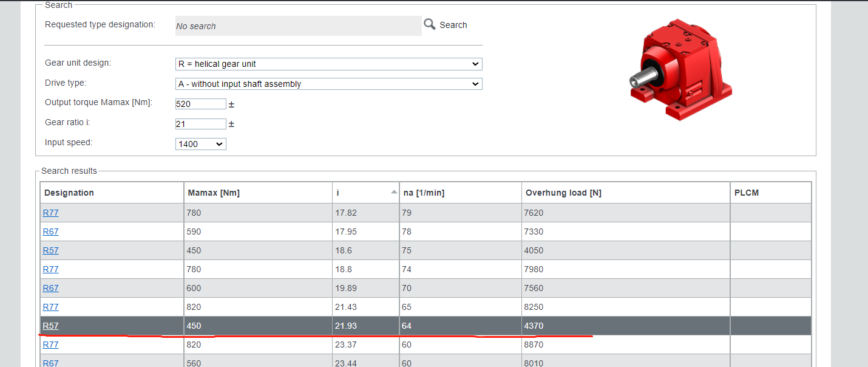
Task: Open R77 link in the 21.43 ratio row
Action: click(50, 307)
